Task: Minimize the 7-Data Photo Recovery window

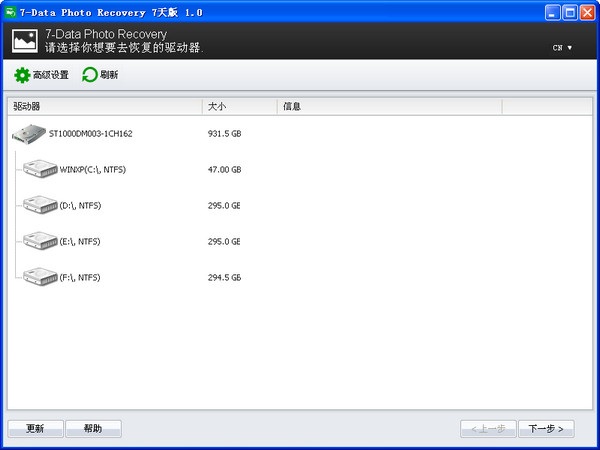Action: (552, 13)
